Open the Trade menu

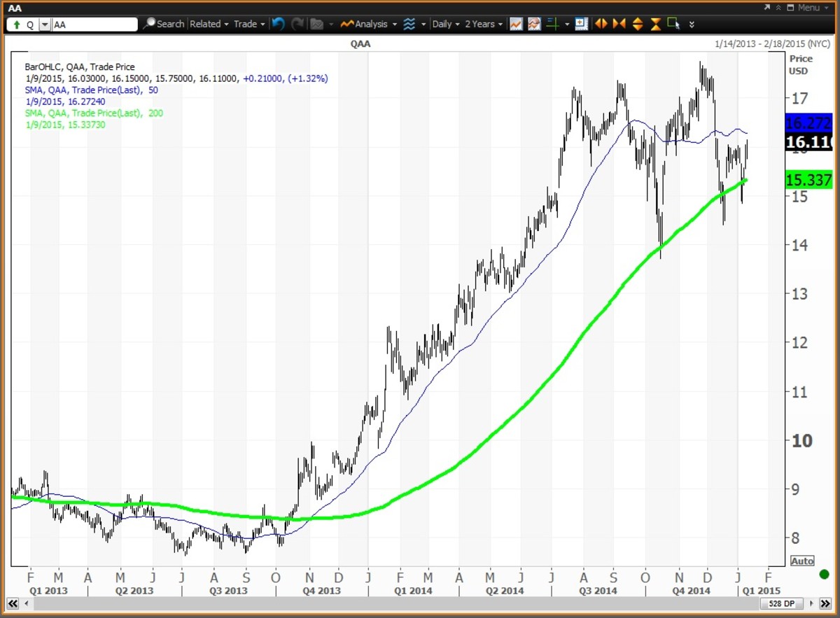249,24
